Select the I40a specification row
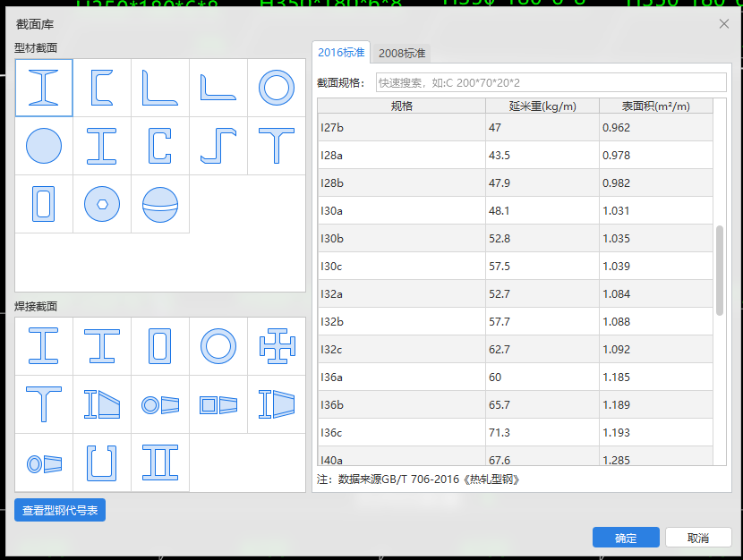743x560 pixels. click(515, 456)
